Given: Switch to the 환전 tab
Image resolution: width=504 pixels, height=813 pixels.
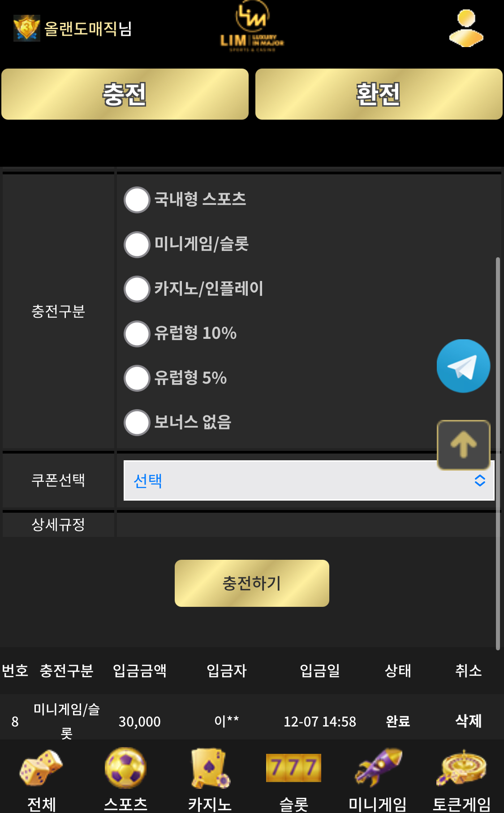Looking at the screenshot, I should pos(379,94).
